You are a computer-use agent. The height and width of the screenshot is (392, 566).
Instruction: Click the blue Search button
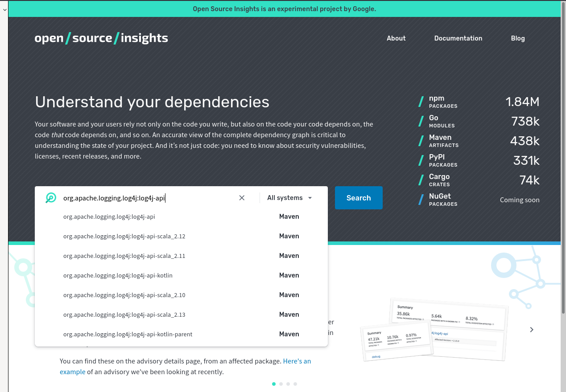coord(359,198)
